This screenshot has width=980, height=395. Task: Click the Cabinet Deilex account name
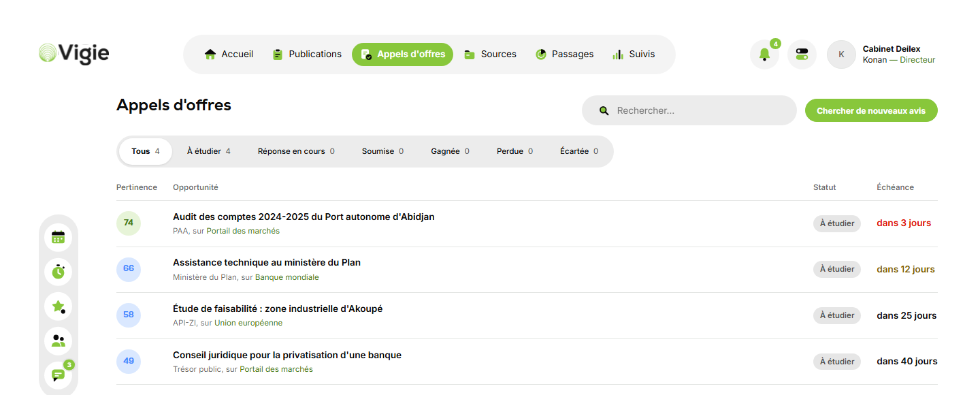[892, 49]
